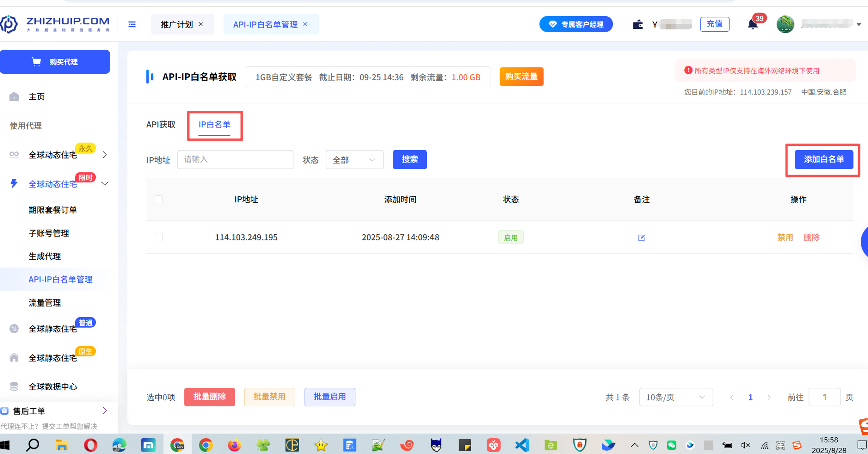
Task: Open WeChat tray icon
Action: [671, 445]
